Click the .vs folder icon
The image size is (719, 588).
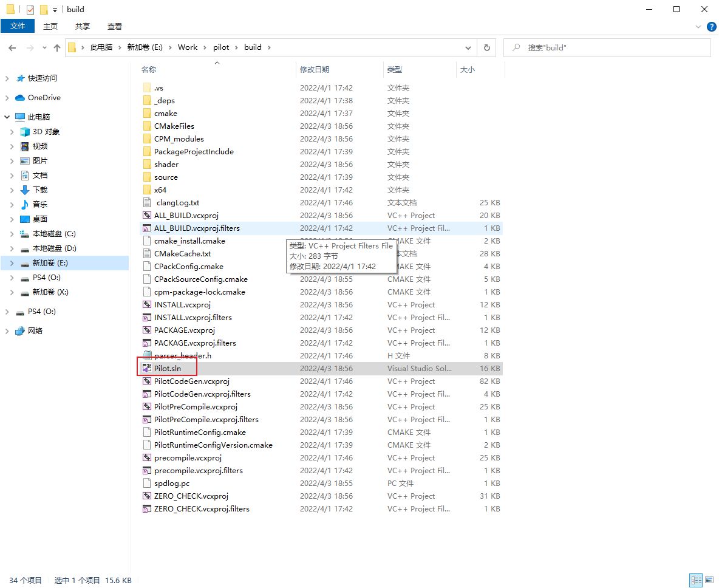click(147, 87)
